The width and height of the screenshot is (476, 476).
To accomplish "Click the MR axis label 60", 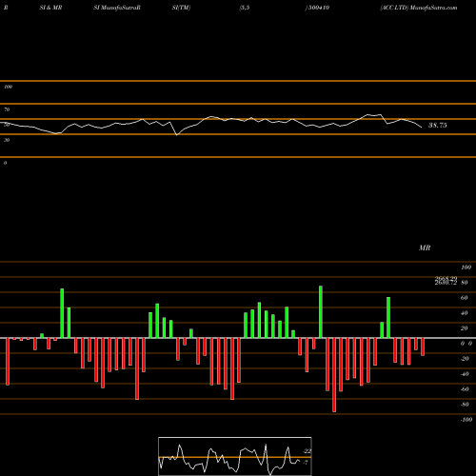I will pyautogui.click(x=464, y=298).
